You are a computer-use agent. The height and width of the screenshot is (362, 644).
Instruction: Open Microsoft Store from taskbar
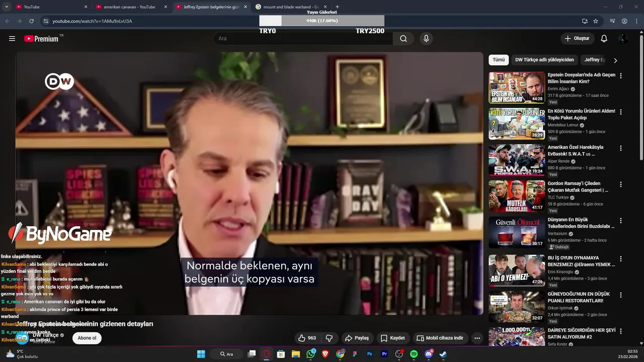coord(281,354)
